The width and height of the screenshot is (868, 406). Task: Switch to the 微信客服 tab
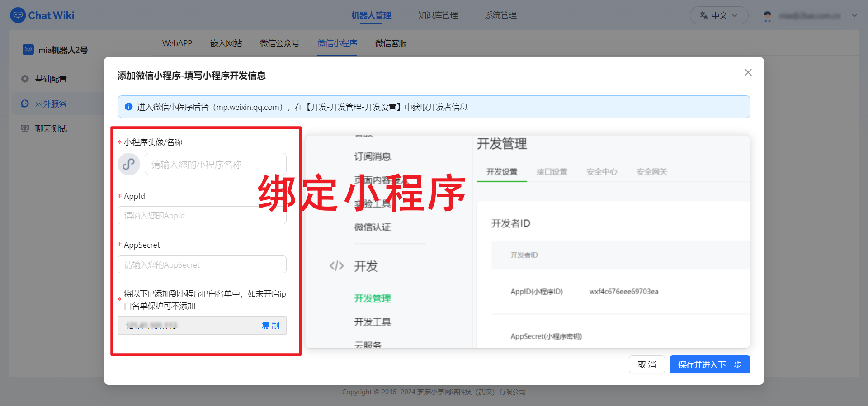(x=391, y=43)
